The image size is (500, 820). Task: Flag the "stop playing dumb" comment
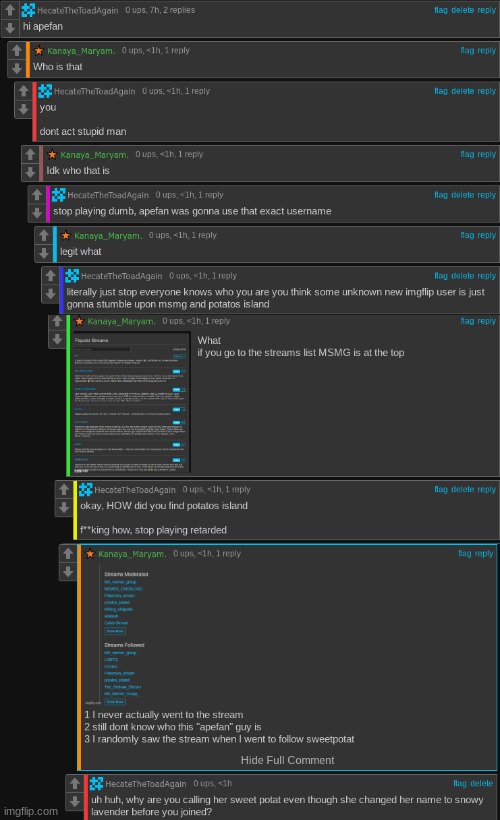click(x=441, y=195)
